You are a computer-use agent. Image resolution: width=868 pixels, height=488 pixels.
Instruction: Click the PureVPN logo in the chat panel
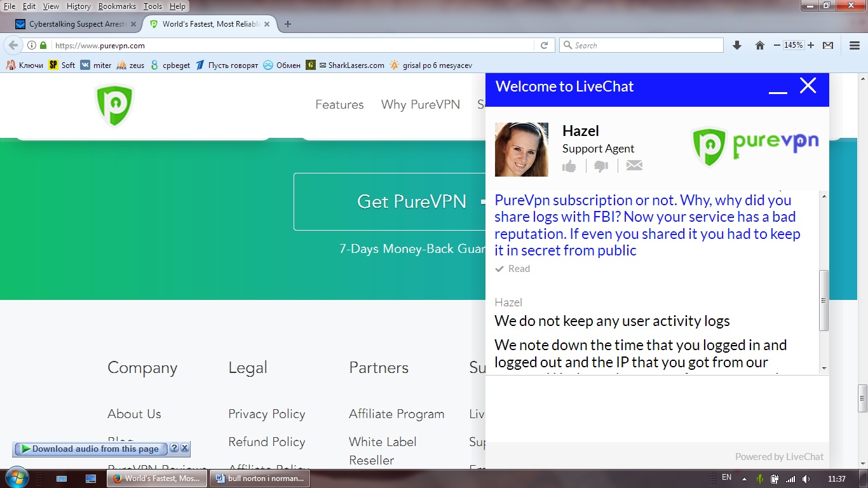coord(755,147)
